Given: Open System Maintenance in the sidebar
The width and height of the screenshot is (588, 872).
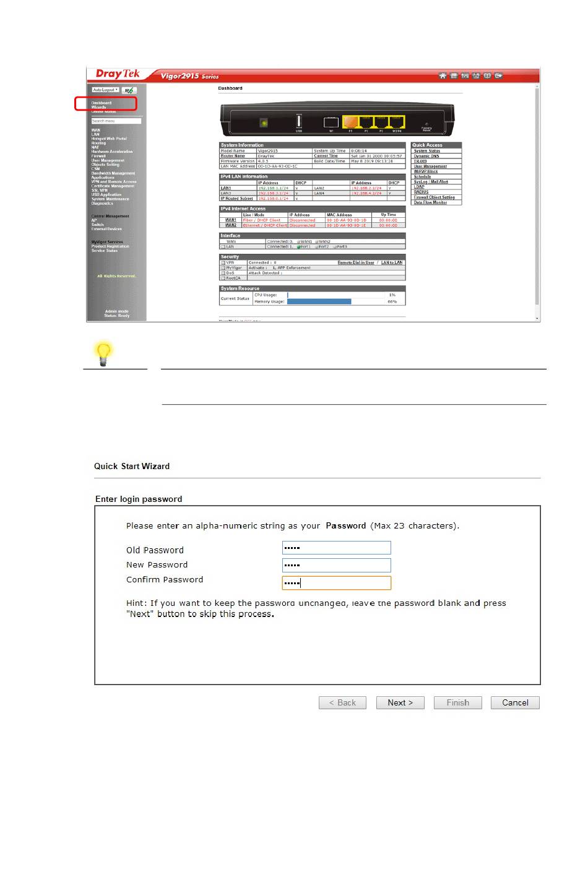Looking at the screenshot, I should tap(110, 199).
